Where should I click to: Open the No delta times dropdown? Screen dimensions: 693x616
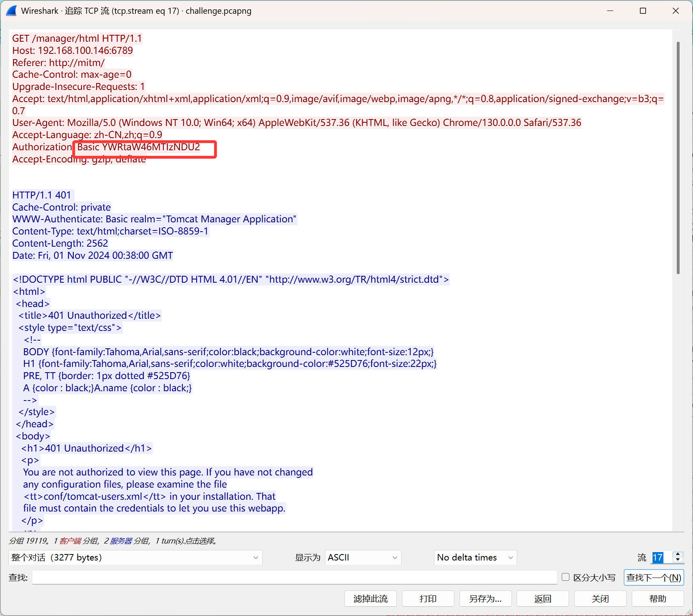click(475, 558)
